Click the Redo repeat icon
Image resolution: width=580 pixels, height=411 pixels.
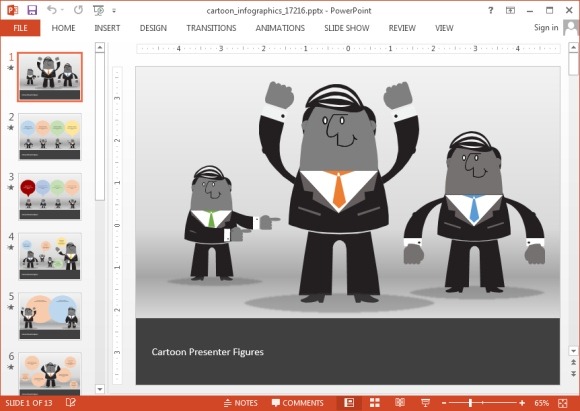click(78, 10)
